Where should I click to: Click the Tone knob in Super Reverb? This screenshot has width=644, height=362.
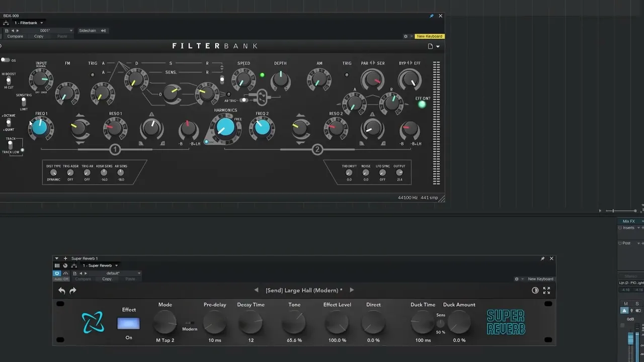[294, 323]
